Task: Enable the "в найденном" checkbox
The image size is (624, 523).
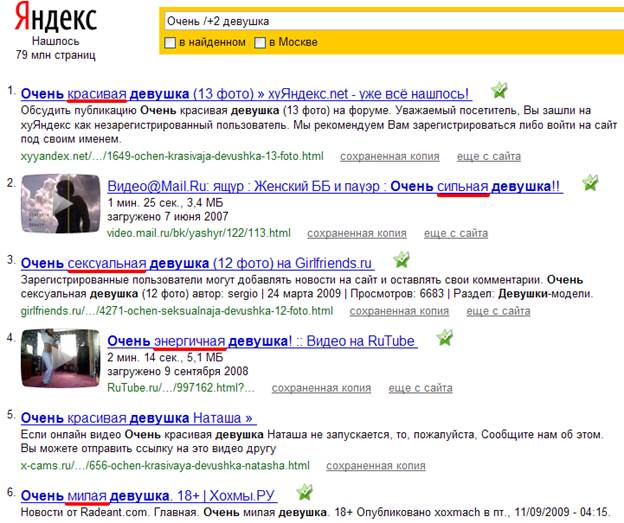Action: click(x=170, y=42)
